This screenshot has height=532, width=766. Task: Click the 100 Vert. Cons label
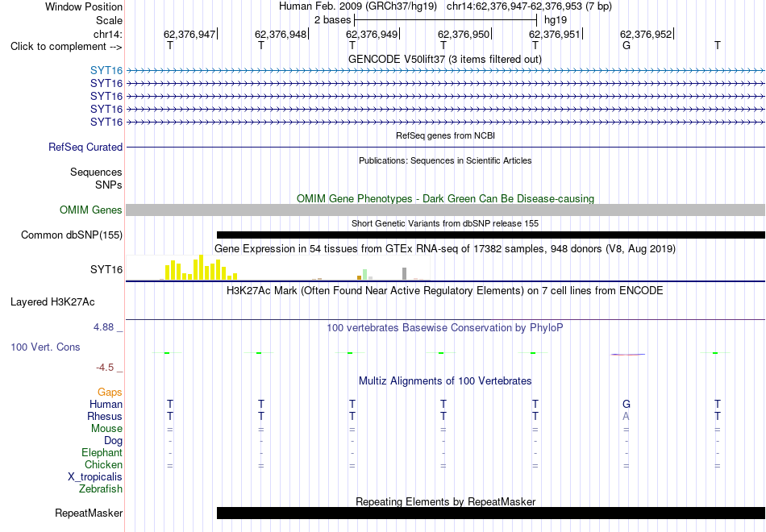click(45, 347)
